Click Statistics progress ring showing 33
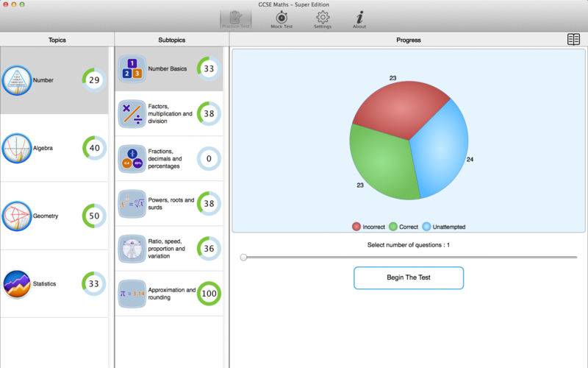Viewport: 588px width, 368px height. tap(94, 283)
